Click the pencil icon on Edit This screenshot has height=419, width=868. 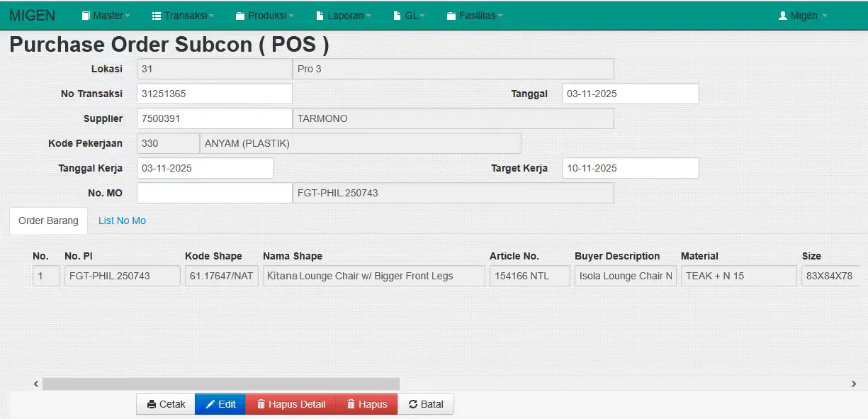(x=210, y=404)
